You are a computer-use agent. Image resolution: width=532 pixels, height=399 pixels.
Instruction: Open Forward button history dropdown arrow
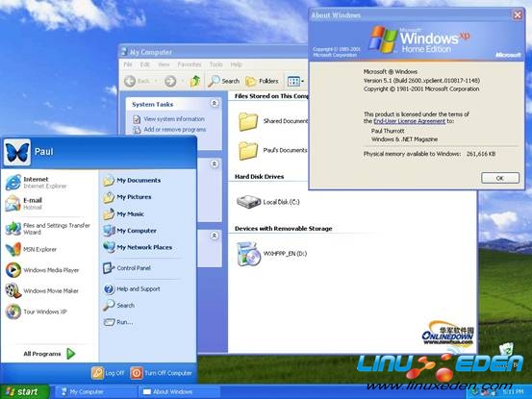(182, 81)
